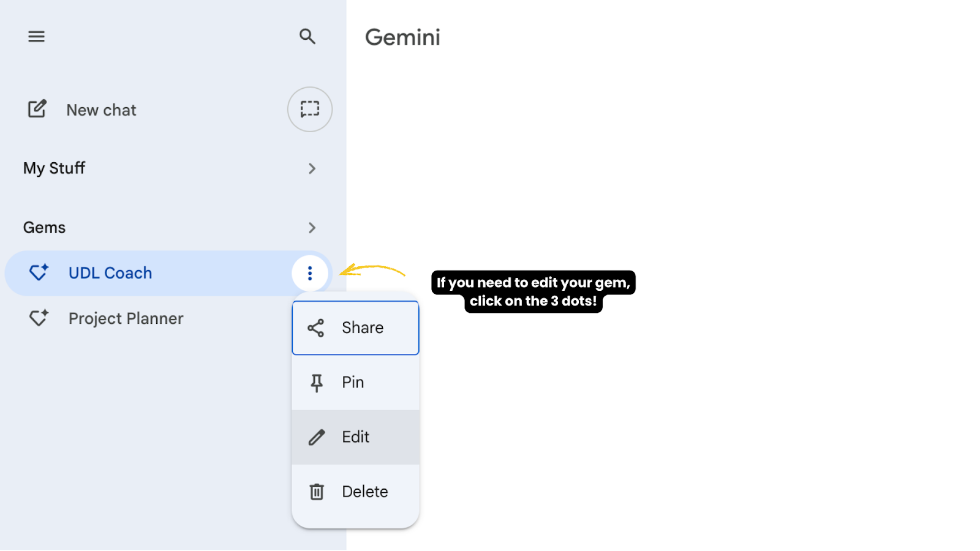This screenshot has height=551, width=980.
Task: Click the Gems heading label
Action: (44, 228)
